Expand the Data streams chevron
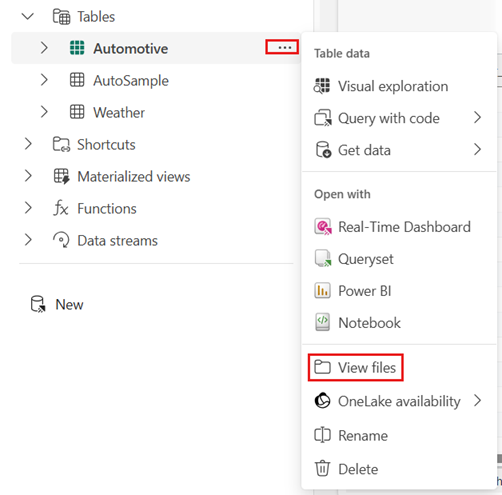The height and width of the screenshot is (495, 502). [28, 240]
